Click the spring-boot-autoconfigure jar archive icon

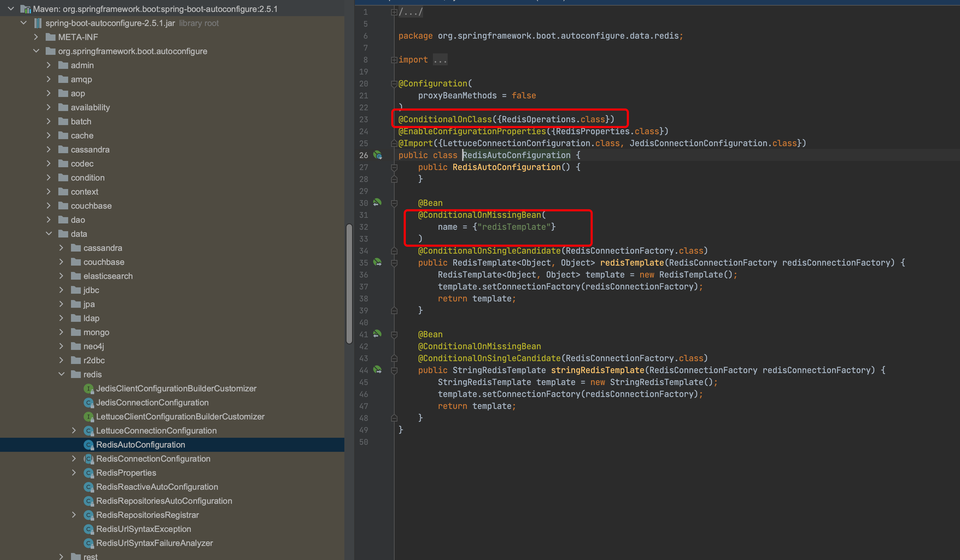[38, 23]
